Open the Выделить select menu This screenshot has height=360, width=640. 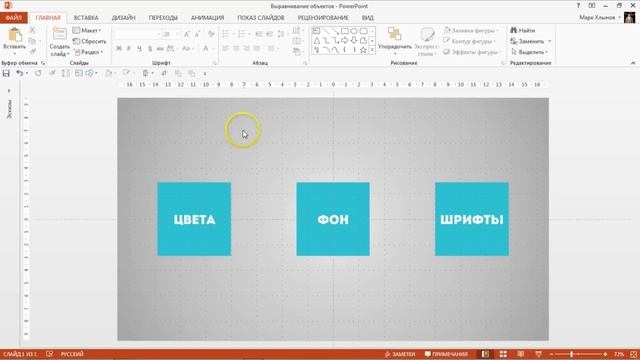[529, 52]
